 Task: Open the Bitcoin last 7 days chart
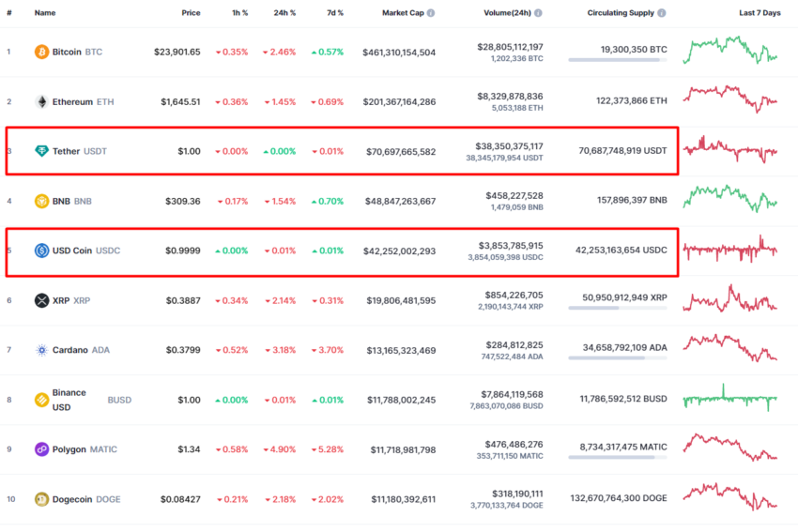tap(730, 50)
